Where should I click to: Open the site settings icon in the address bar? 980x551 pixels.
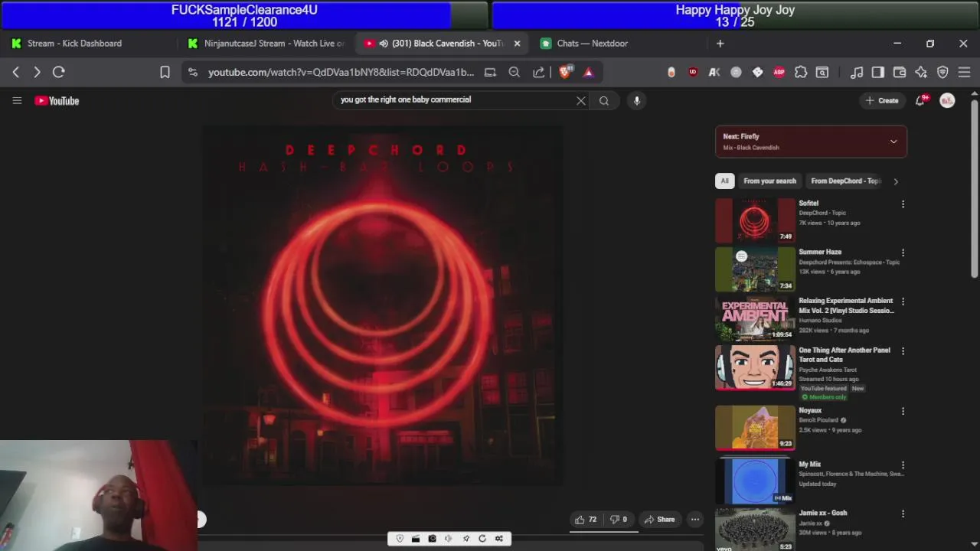[x=193, y=72]
